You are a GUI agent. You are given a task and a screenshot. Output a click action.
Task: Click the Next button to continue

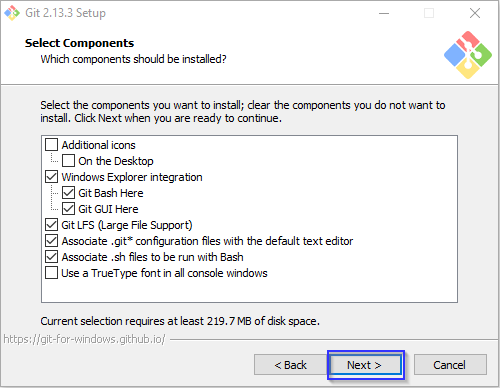(366, 365)
